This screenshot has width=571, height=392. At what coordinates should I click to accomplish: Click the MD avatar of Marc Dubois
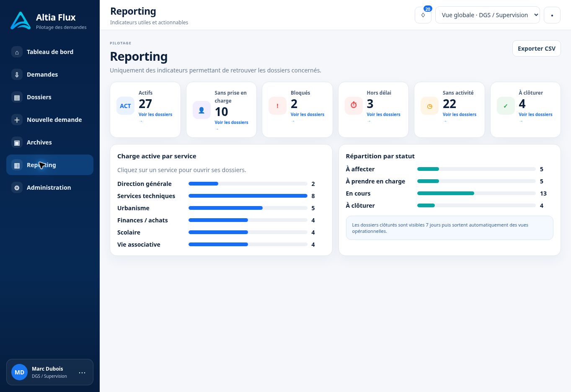(19, 372)
